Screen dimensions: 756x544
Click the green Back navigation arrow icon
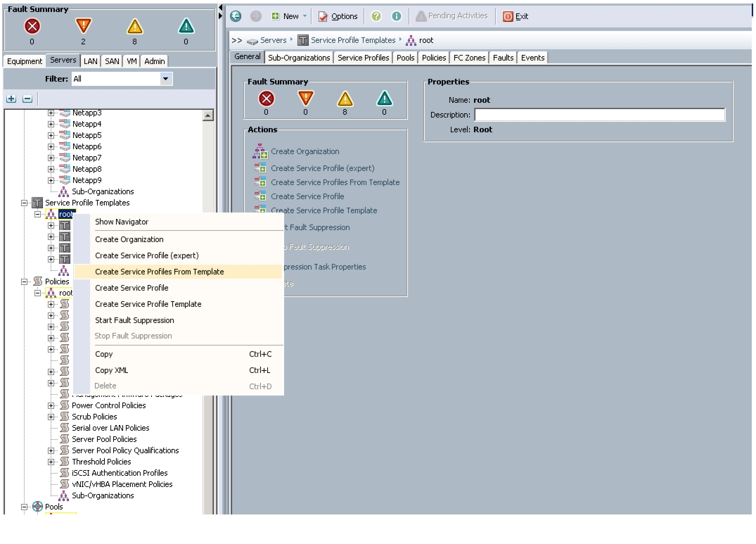(236, 16)
